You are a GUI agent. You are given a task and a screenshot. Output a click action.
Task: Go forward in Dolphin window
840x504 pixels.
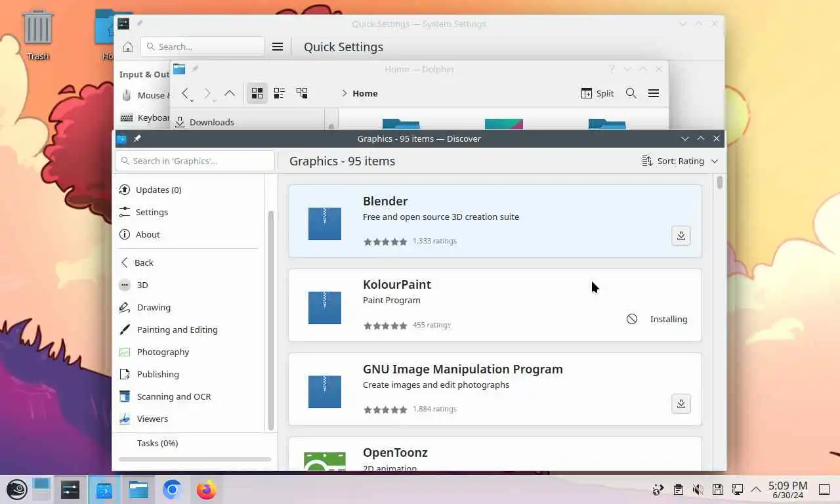click(209, 93)
